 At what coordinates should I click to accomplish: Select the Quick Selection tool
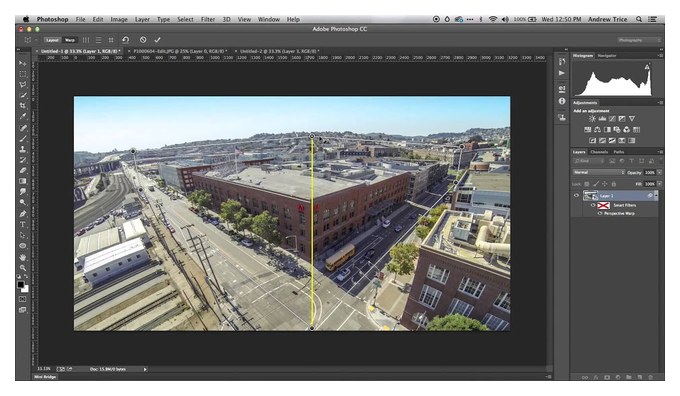pyautogui.click(x=23, y=95)
